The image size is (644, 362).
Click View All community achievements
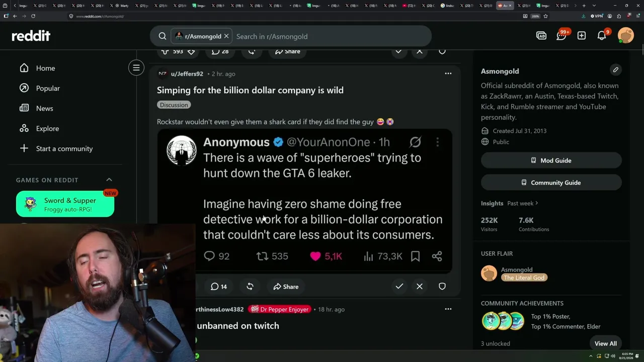click(605, 343)
